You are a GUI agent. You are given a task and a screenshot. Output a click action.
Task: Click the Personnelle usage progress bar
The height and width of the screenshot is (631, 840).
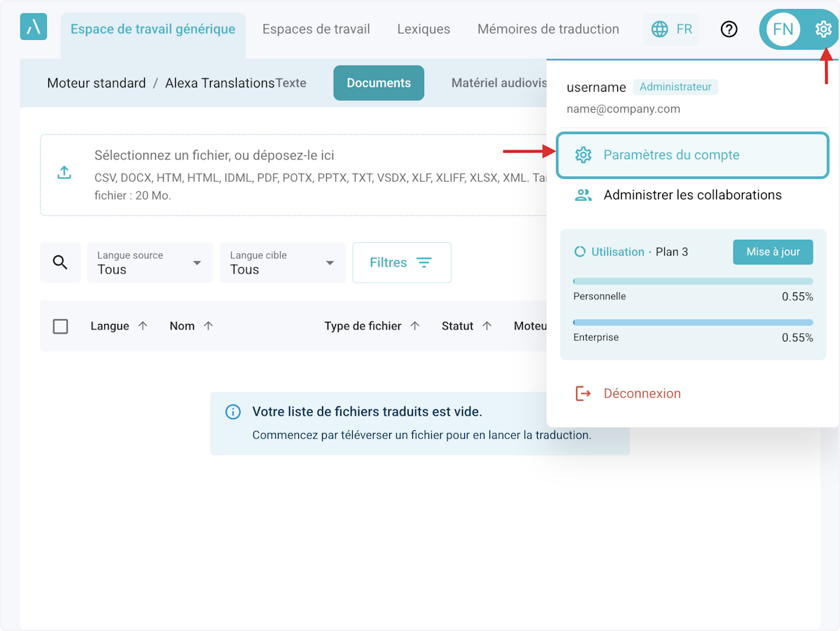tap(693, 281)
